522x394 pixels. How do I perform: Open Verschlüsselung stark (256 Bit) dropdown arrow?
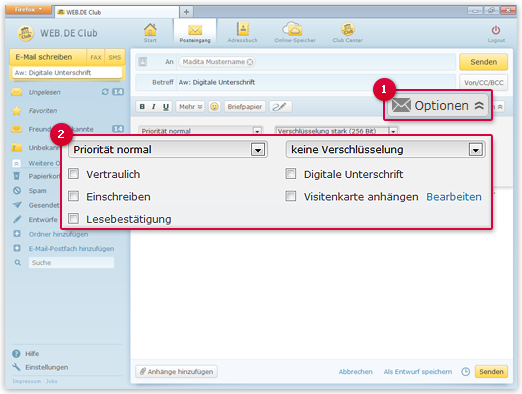pos(393,131)
